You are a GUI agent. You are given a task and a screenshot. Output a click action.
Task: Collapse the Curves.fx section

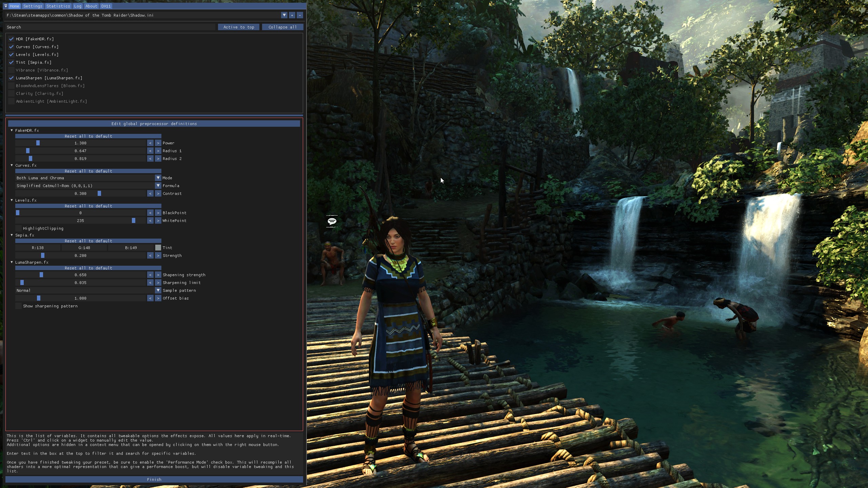point(12,165)
